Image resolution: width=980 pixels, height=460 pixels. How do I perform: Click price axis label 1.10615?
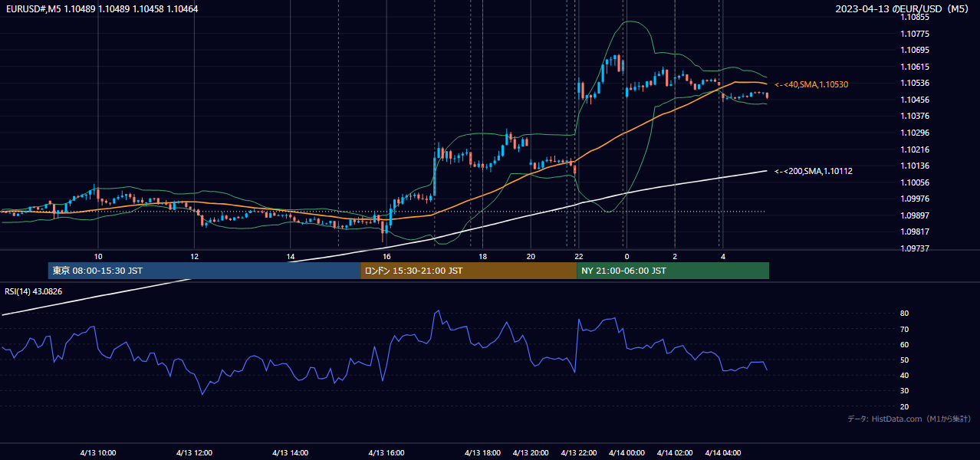coord(914,67)
